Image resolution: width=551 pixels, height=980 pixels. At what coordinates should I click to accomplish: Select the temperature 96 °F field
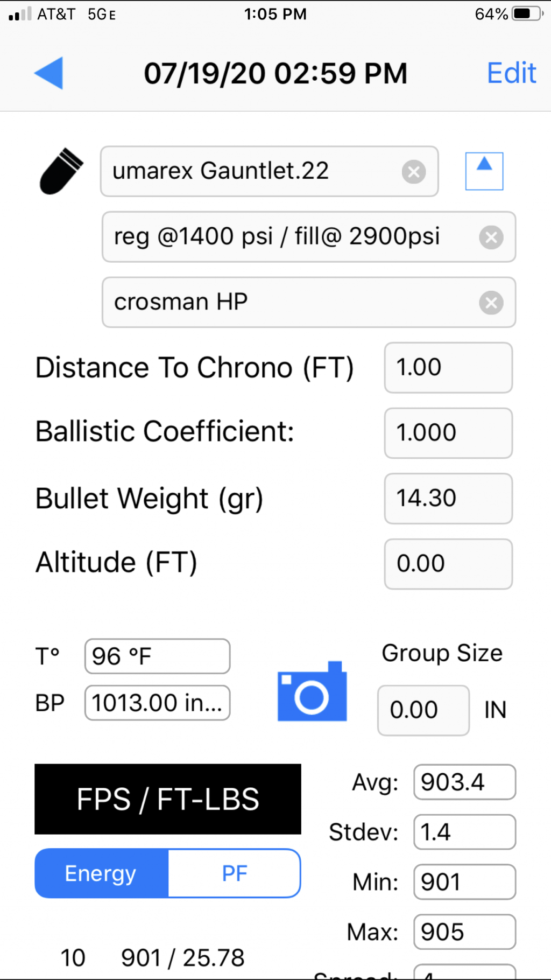click(157, 656)
